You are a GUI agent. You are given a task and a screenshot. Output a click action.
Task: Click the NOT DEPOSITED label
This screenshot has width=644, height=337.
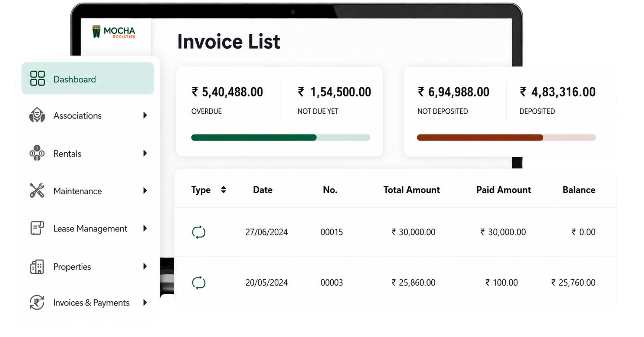click(x=443, y=111)
